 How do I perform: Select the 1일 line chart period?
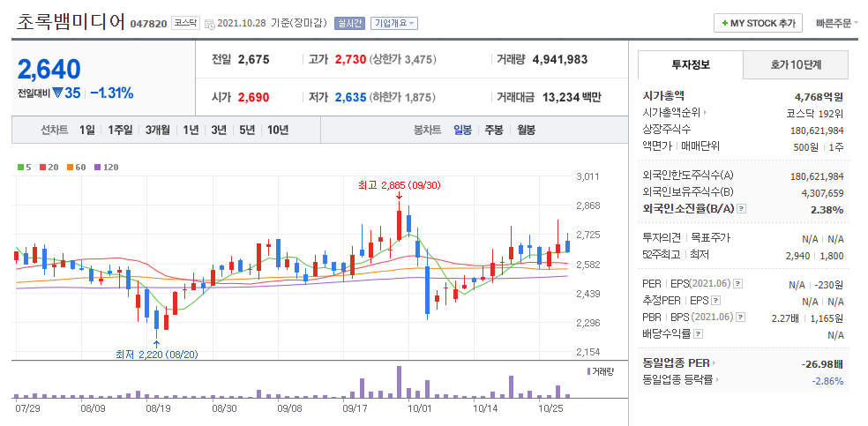(x=87, y=130)
